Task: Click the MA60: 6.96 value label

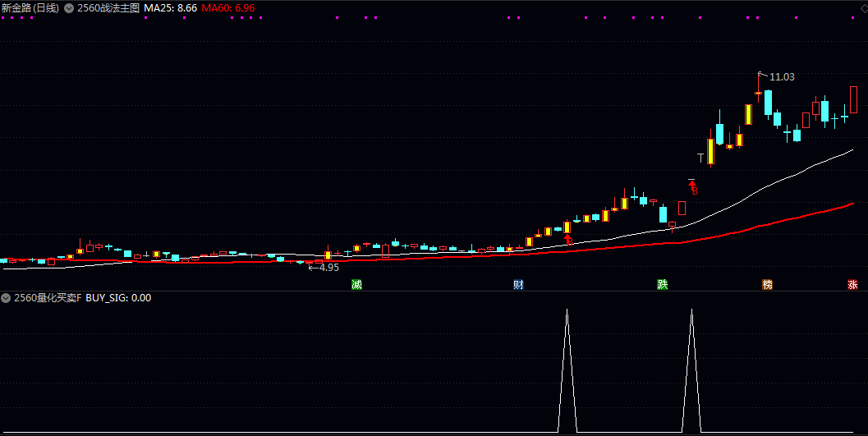Action: coord(228,8)
